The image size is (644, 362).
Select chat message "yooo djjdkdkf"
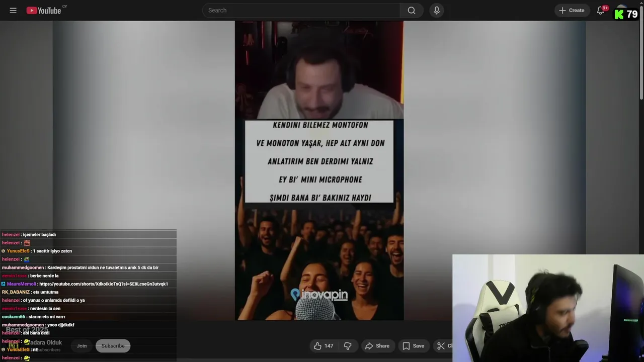(61, 325)
